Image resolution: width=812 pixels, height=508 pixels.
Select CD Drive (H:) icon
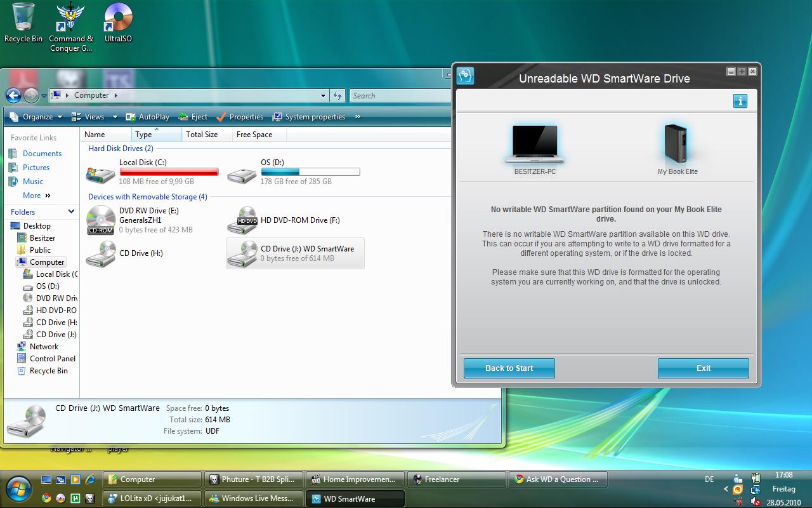point(100,253)
